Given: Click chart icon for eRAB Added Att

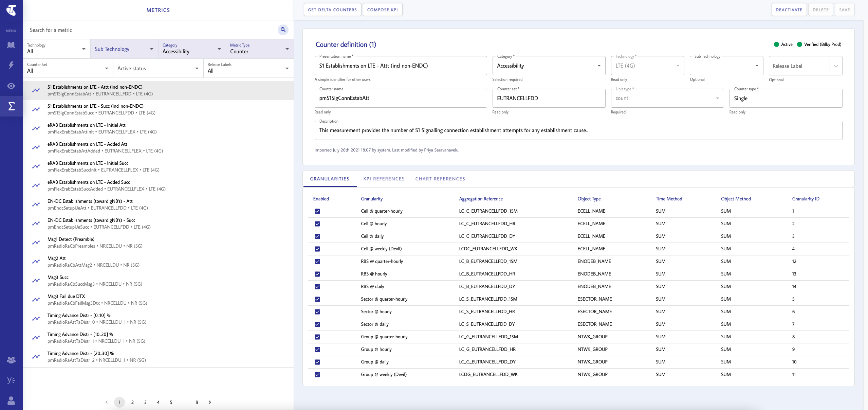Looking at the screenshot, I should [36, 147].
